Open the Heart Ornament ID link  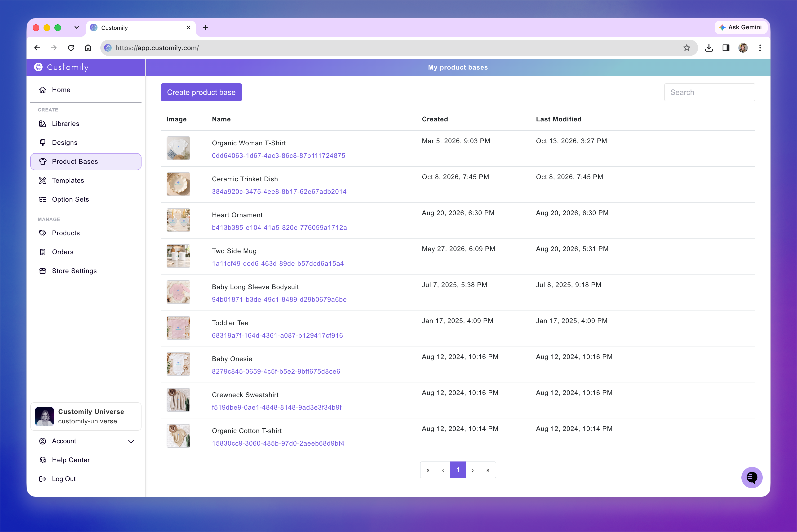(x=279, y=228)
